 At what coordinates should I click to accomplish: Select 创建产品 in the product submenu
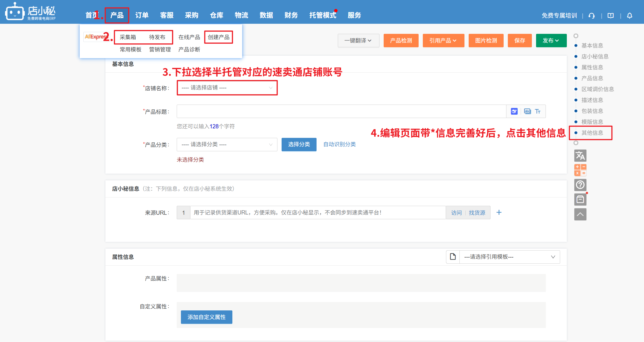(x=218, y=37)
